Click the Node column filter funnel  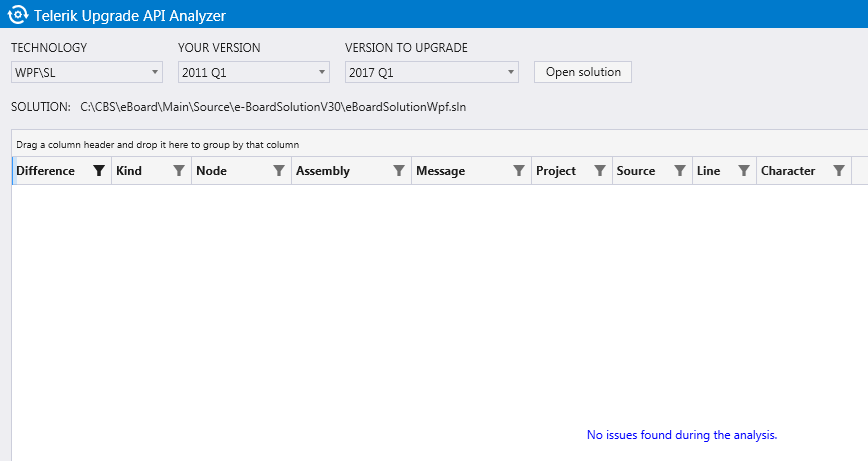[279, 171]
